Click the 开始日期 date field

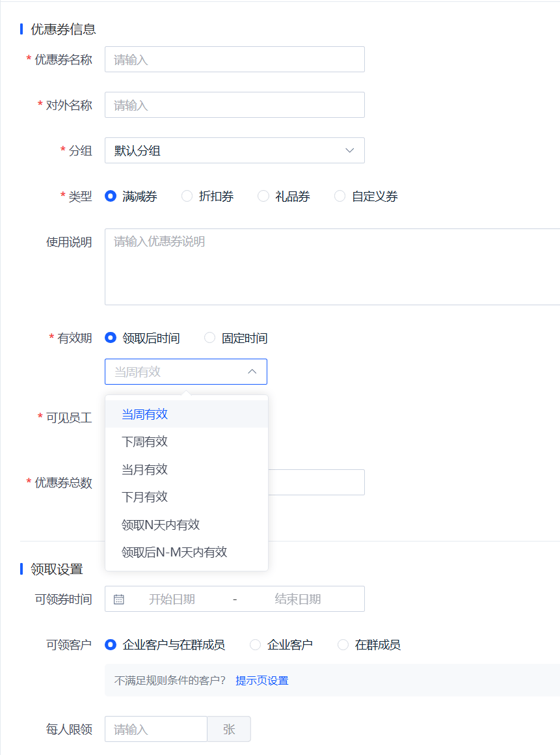[172, 599]
